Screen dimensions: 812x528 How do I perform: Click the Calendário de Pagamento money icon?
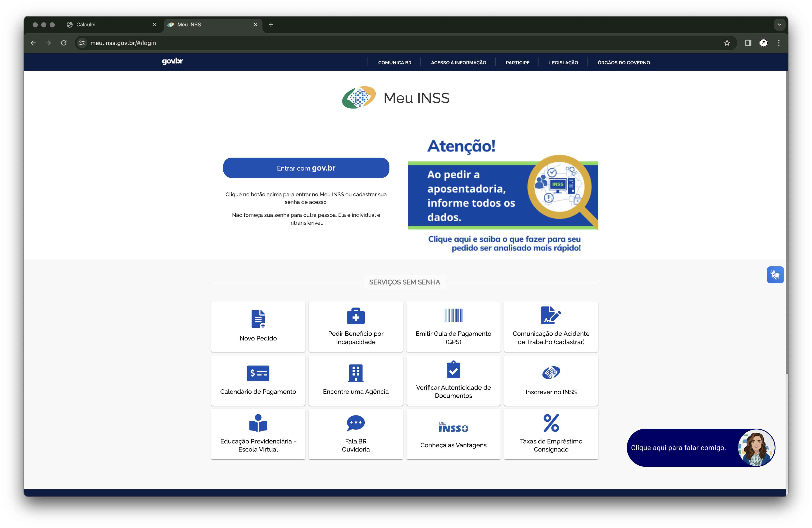(x=258, y=373)
